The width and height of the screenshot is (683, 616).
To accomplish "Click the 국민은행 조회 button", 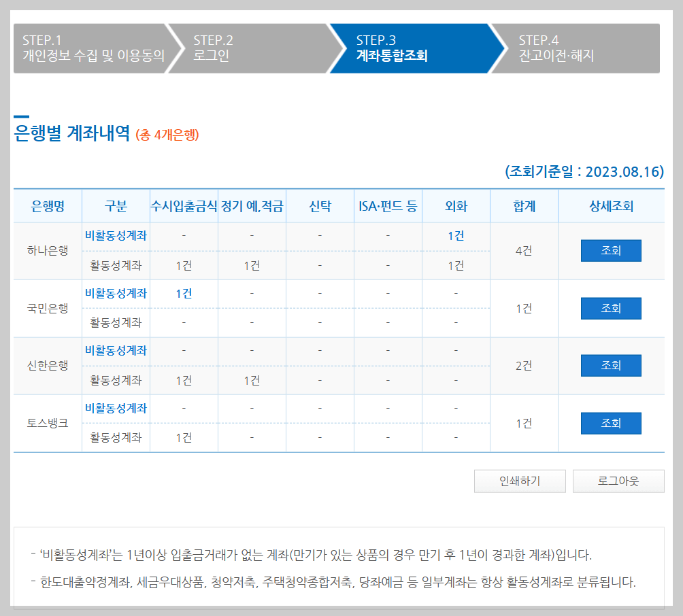I will 610,308.
